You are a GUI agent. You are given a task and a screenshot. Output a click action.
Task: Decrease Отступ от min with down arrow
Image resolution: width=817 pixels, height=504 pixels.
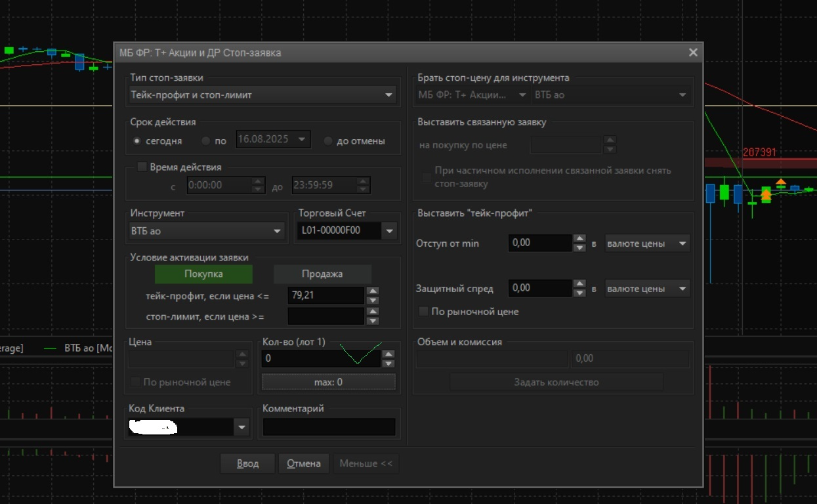(579, 247)
